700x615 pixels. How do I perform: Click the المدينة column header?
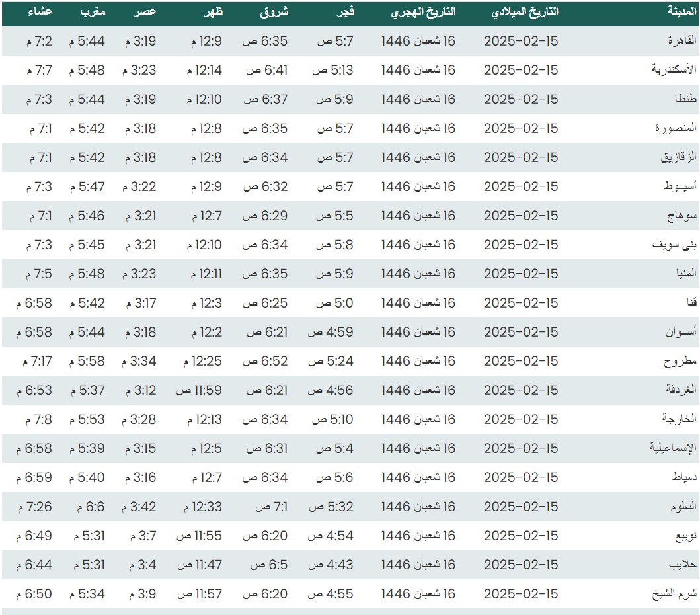point(680,11)
